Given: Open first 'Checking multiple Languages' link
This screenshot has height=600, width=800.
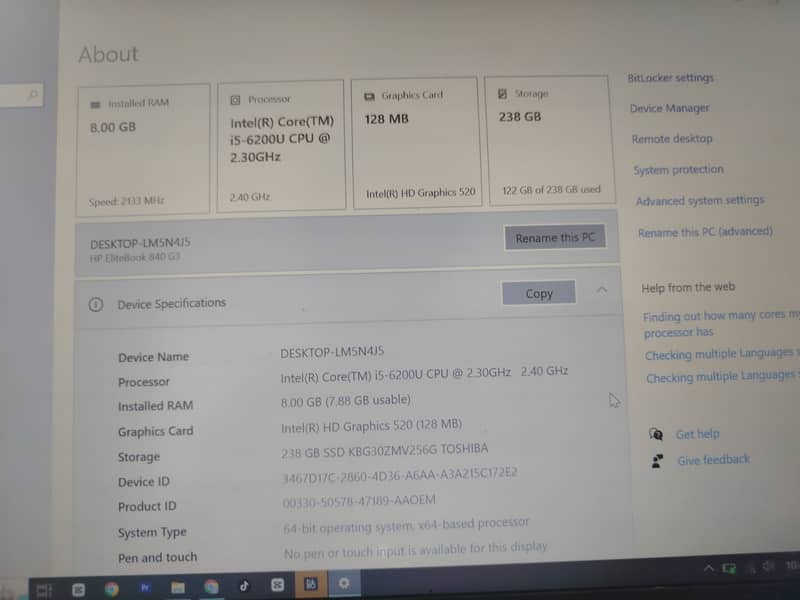Looking at the screenshot, I should point(722,354).
